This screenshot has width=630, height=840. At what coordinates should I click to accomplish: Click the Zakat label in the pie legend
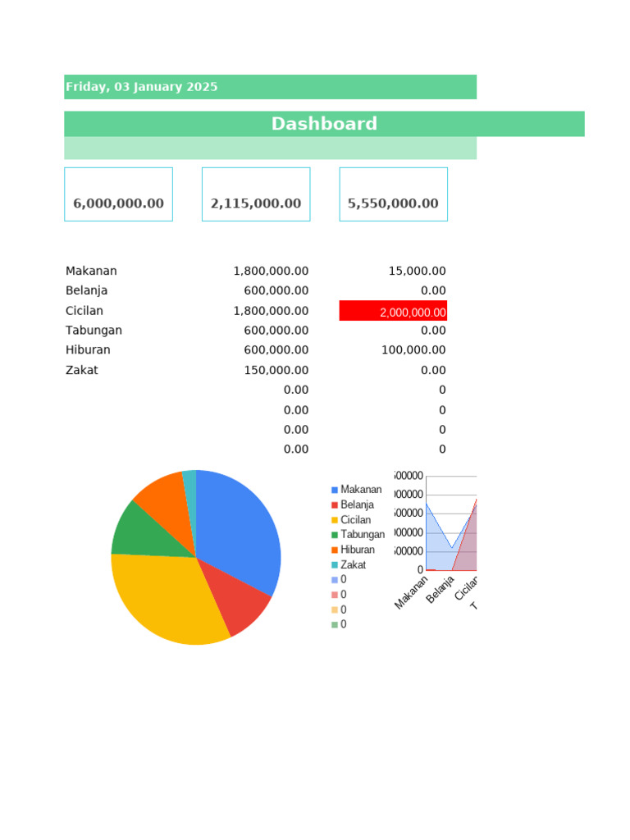[353, 564]
